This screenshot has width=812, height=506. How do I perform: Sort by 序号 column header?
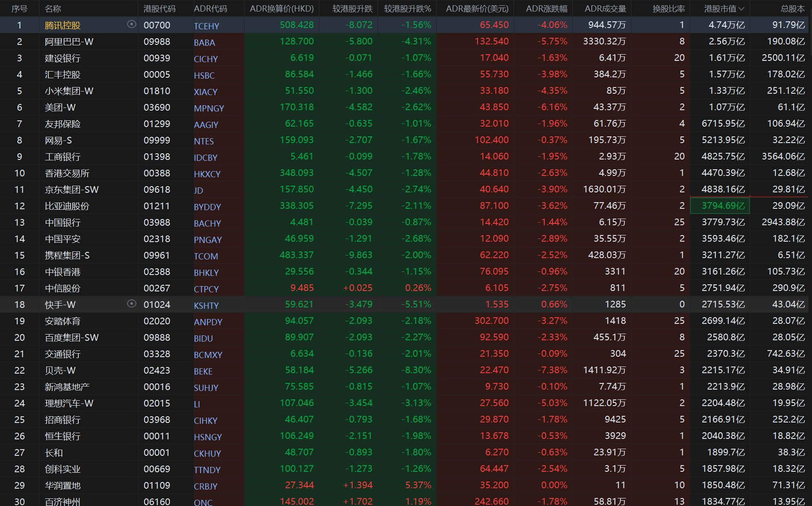coord(20,9)
